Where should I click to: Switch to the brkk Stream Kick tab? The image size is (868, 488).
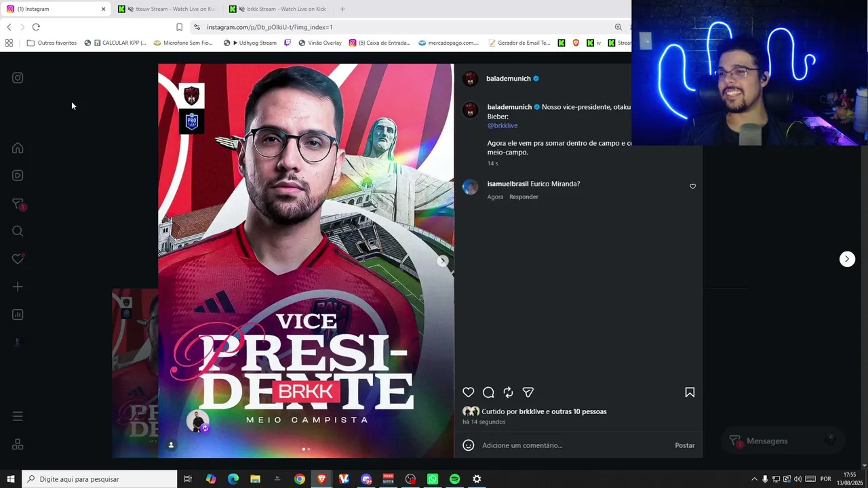tap(278, 9)
